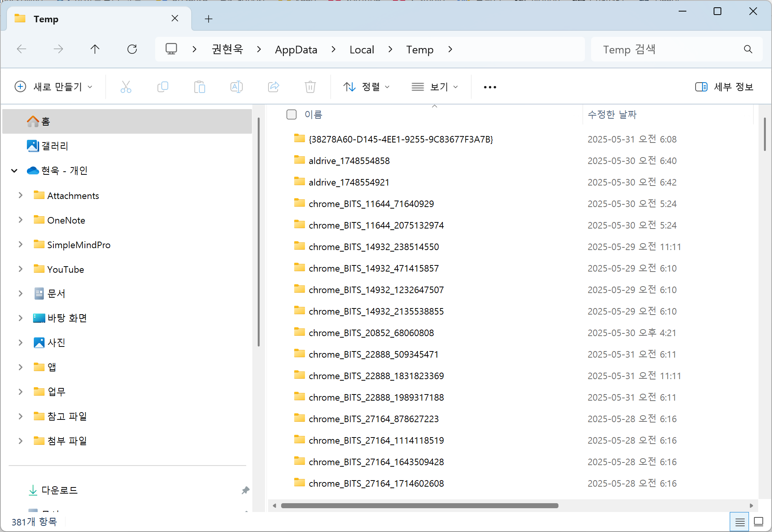Image resolution: width=772 pixels, height=532 pixels.
Task: Click the 권현욱 breadcrumb segment
Action: (x=227, y=49)
